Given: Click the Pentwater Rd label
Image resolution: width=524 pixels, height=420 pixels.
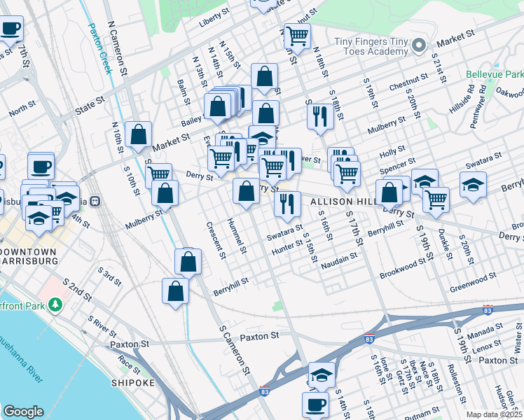Looking at the screenshot, I should click(478, 106).
